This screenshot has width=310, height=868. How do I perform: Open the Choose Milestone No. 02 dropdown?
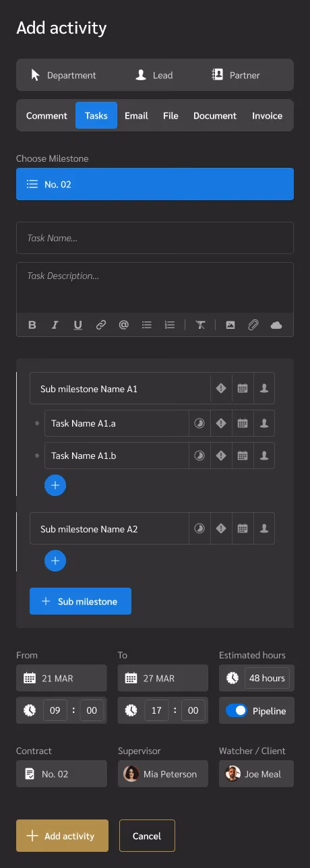[155, 184]
